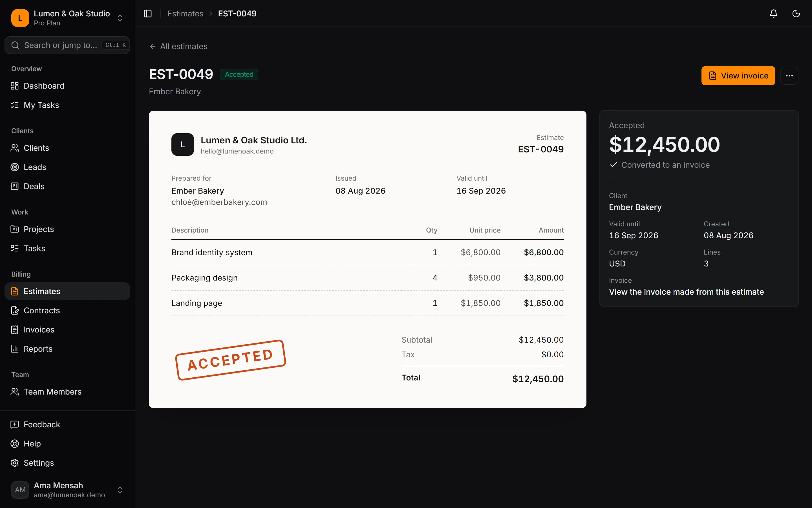The width and height of the screenshot is (812, 508).
Task: Click the Contracts pen-document icon
Action: pyautogui.click(x=15, y=310)
